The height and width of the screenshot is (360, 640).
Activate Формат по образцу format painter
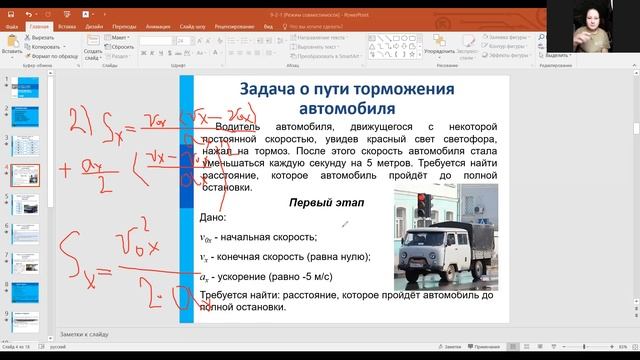pyautogui.click(x=51, y=56)
